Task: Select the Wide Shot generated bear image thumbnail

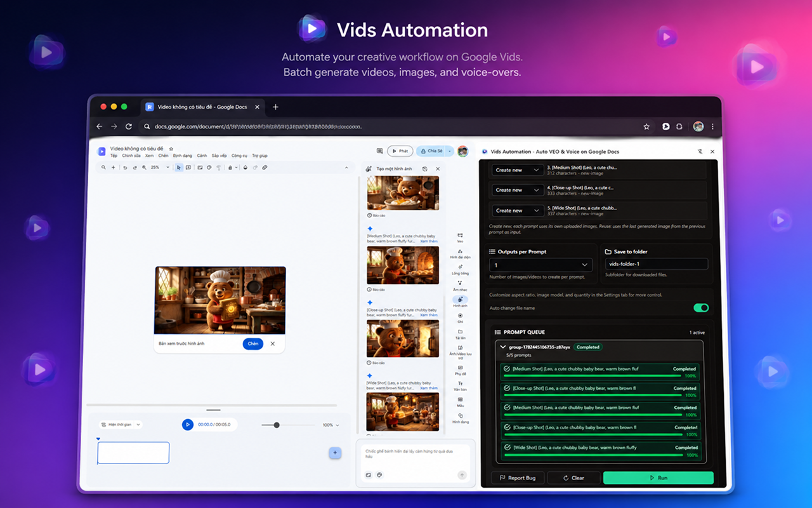Action: (x=403, y=411)
